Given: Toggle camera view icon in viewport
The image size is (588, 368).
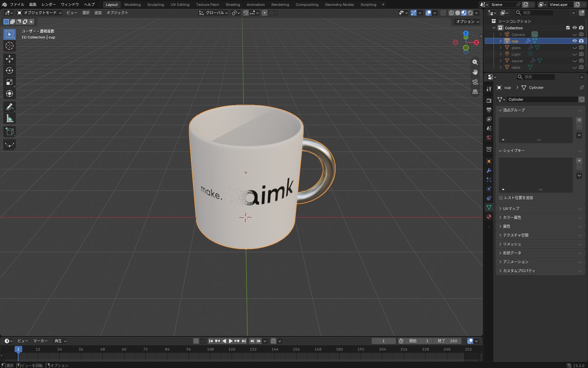Looking at the screenshot, I should (x=475, y=82).
